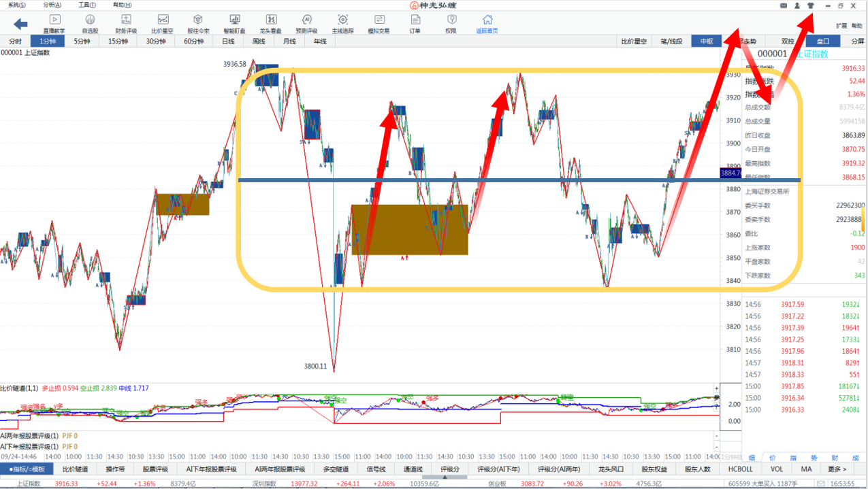868x489 pixels.
Task: Open 比价星空 toolbar icon
Action: 162,23
